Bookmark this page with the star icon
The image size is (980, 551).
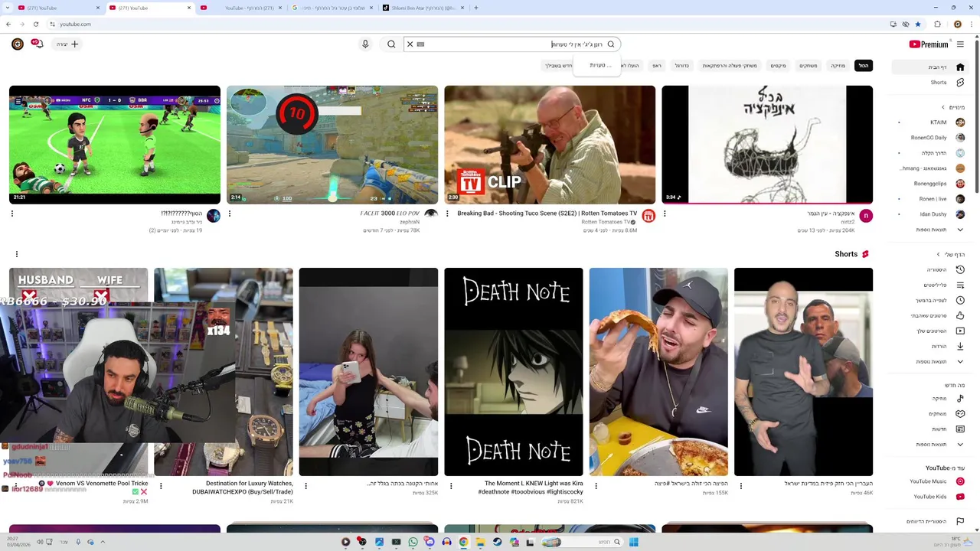[x=918, y=24]
